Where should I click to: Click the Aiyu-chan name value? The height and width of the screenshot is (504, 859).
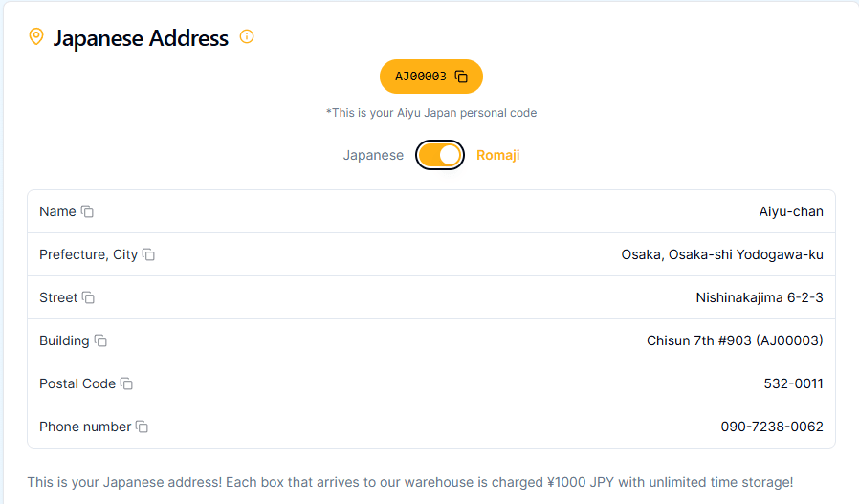(791, 211)
